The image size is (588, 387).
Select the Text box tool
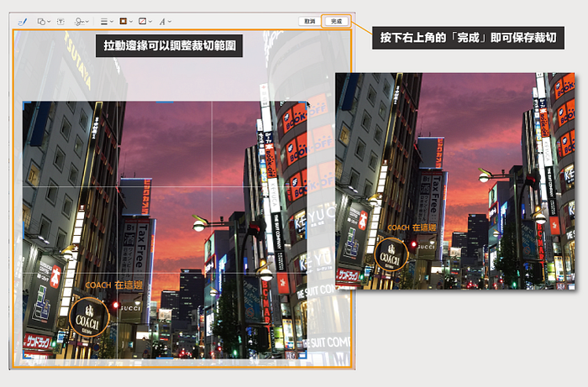point(60,22)
